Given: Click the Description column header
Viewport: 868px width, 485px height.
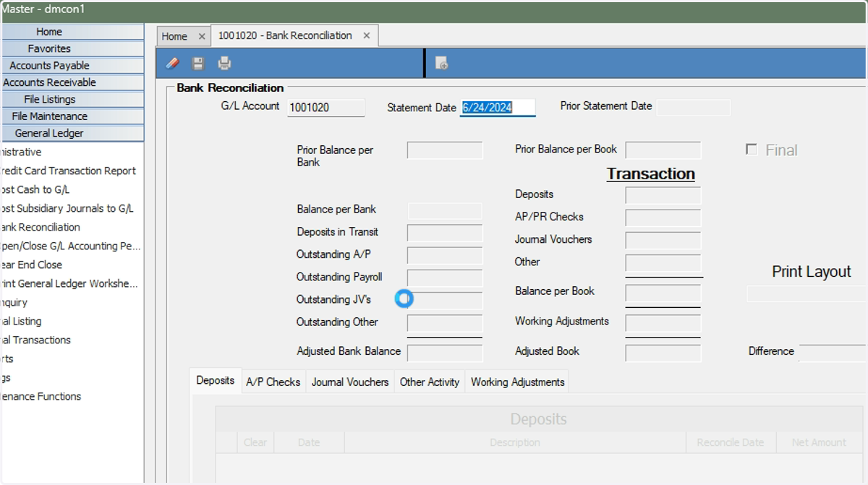Looking at the screenshot, I should (x=515, y=442).
